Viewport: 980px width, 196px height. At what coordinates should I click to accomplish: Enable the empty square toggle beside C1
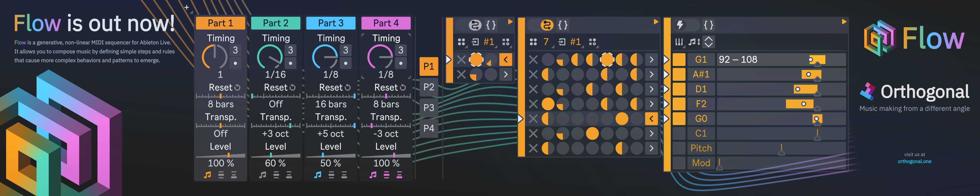pos(679,134)
